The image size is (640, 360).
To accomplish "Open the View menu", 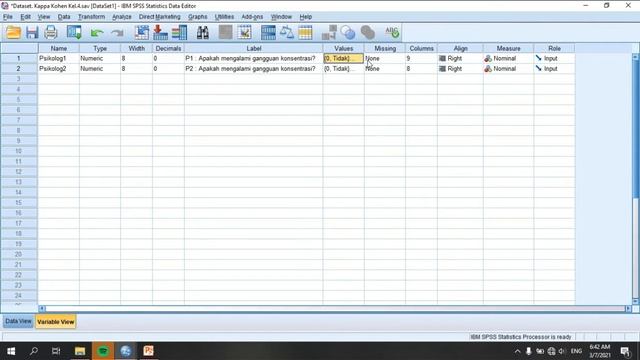I will coord(44,17).
